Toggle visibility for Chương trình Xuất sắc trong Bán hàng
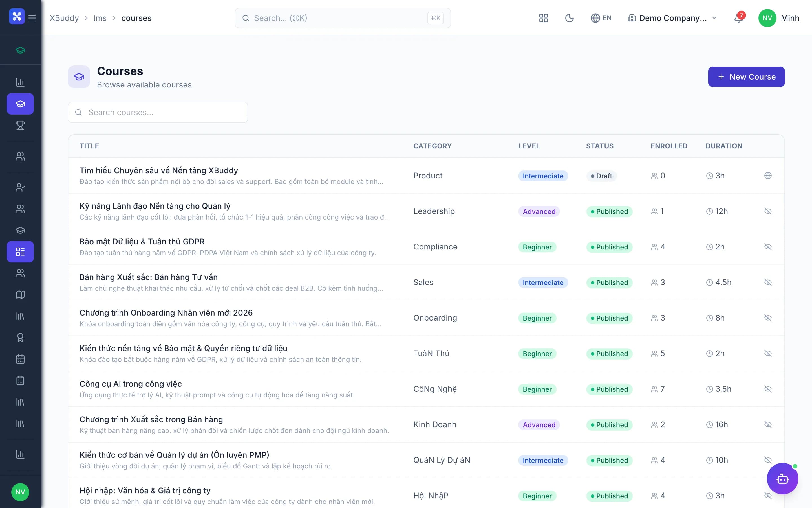 tap(768, 425)
